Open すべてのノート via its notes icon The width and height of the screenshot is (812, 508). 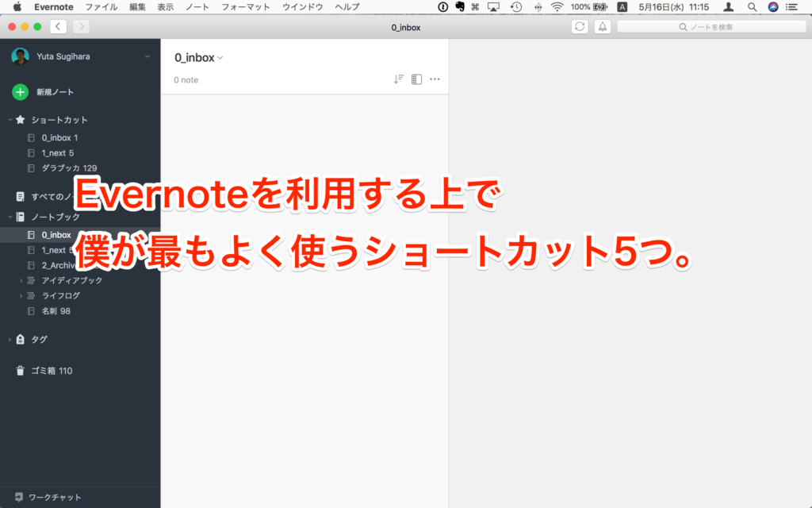click(20, 197)
